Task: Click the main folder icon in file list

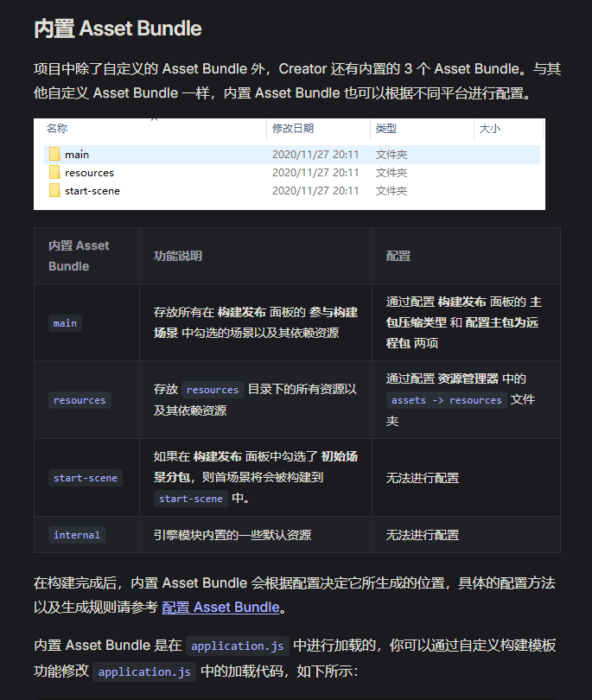Action: [55, 155]
